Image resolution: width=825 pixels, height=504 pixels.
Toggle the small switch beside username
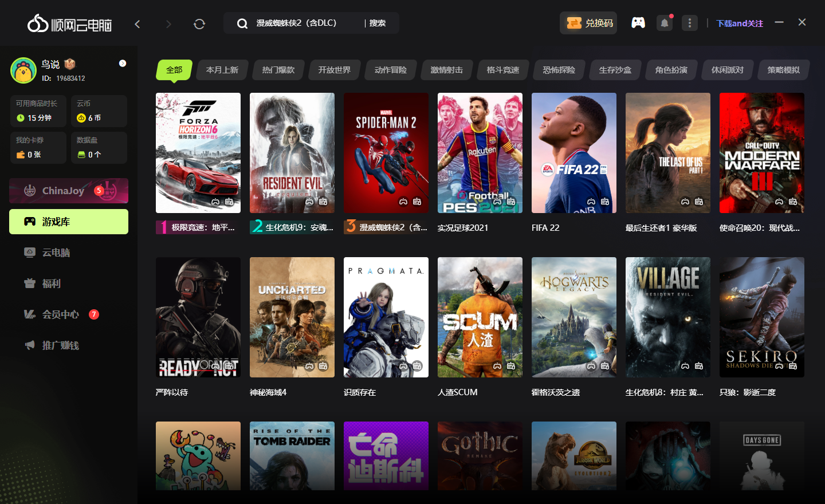[x=123, y=64]
